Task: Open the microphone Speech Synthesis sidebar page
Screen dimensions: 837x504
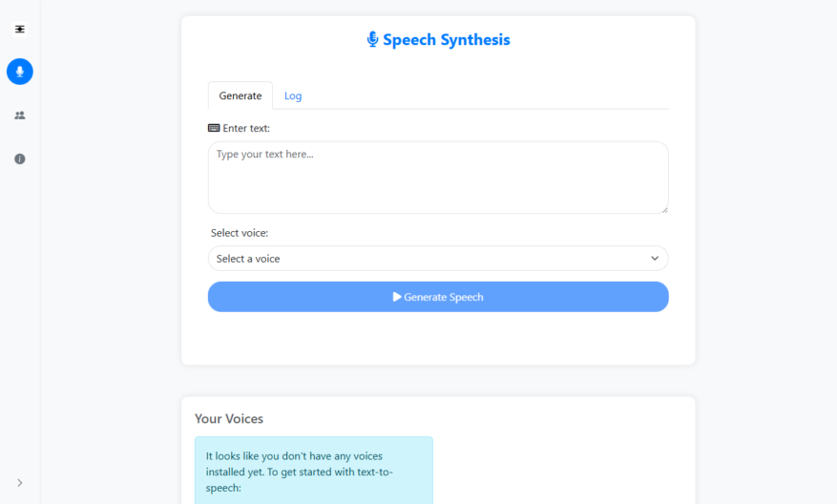Action: 20,72
